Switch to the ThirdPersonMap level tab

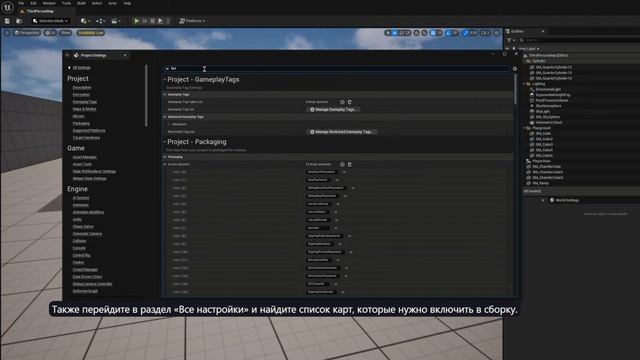point(39,11)
